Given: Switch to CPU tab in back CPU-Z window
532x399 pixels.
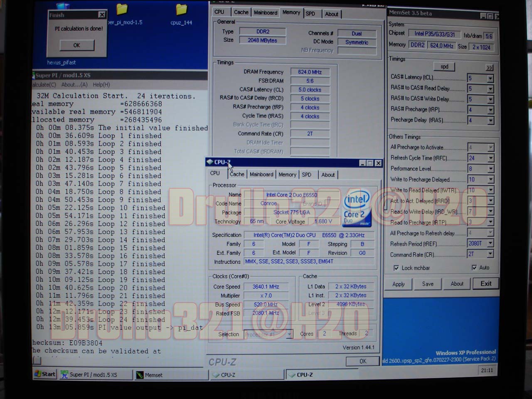Looking at the screenshot, I should pyautogui.click(x=219, y=12).
